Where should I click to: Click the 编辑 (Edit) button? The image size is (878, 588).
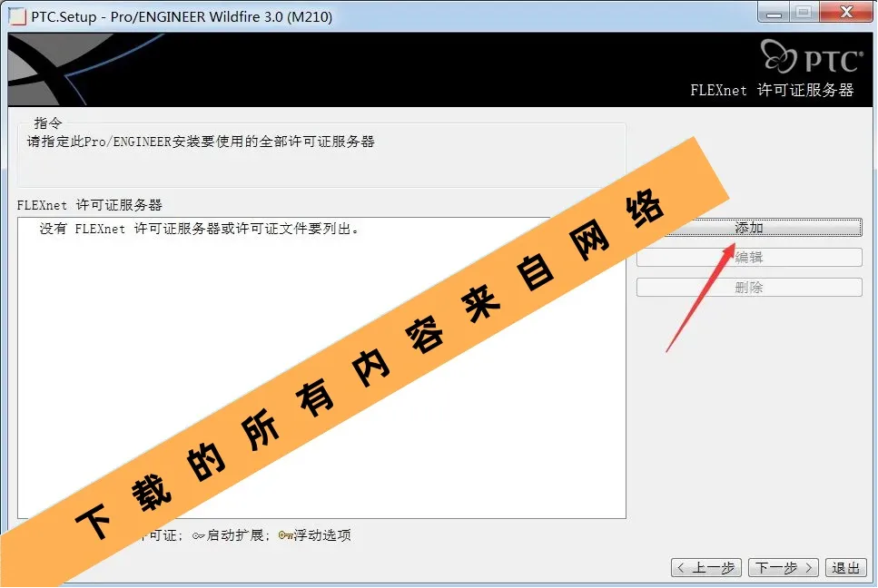pyautogui.click(x=749, y=258)
